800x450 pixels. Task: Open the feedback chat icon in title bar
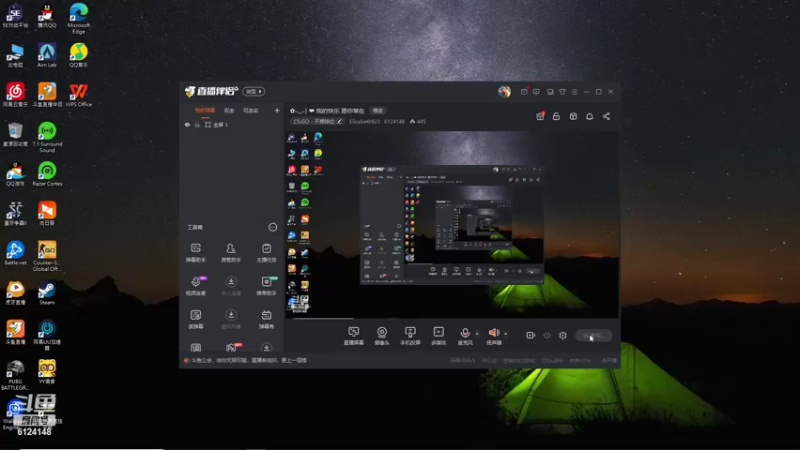(x=536, y=92)
